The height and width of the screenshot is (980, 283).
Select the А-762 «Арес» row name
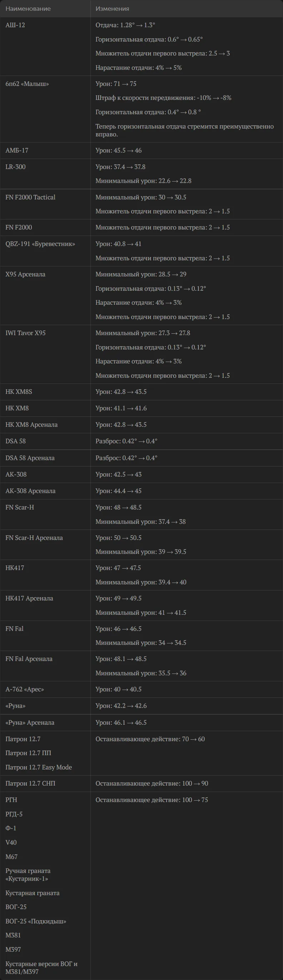pos(25,689)
